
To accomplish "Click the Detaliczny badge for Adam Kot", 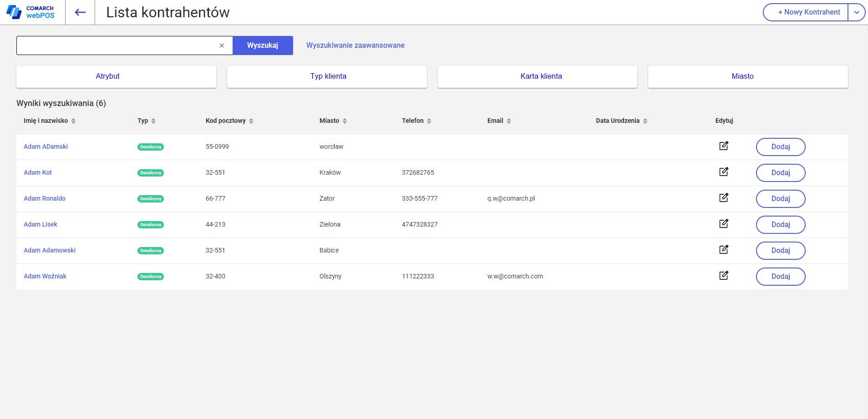I will pos(151,173).
